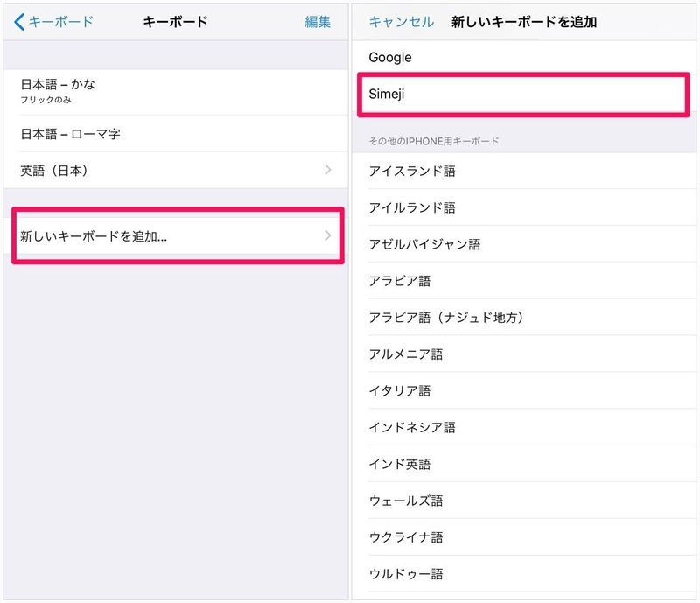
Task: Open 編集 edit mode for keyboards
Action: click(x=318, y=21)
